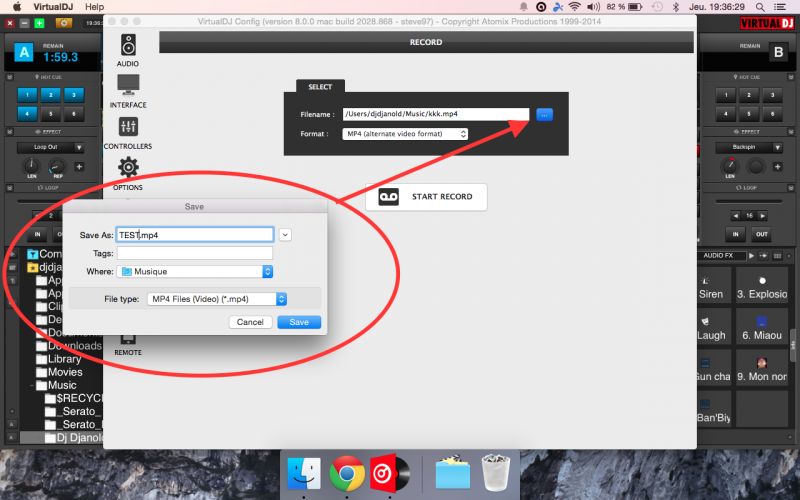
Task: Click the Wi-Fi status icon
Action: [574, 7]
